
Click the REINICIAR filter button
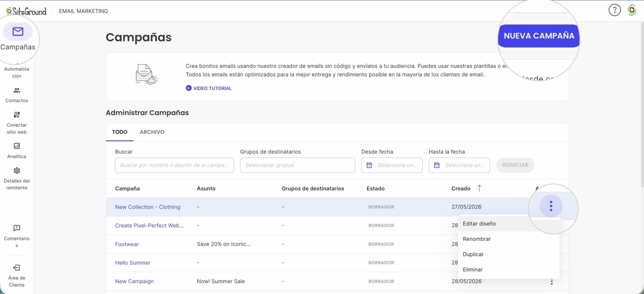pos(515,165)
